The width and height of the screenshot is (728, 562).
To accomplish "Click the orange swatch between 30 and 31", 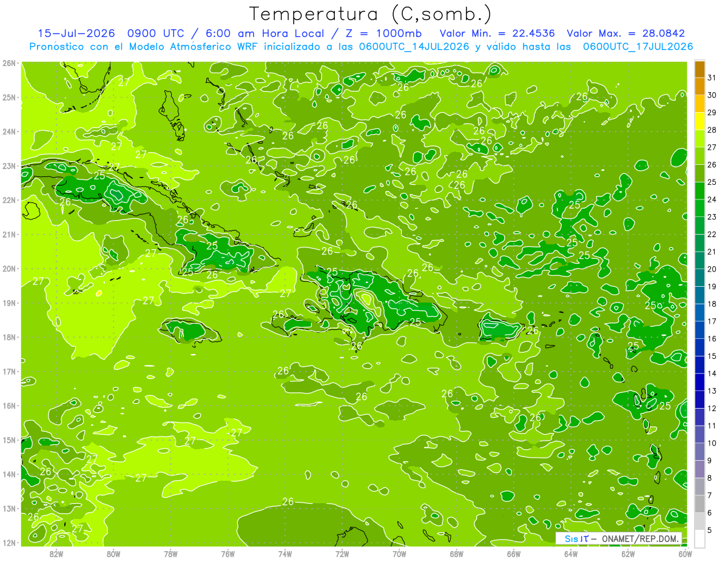I will point(699,86).
